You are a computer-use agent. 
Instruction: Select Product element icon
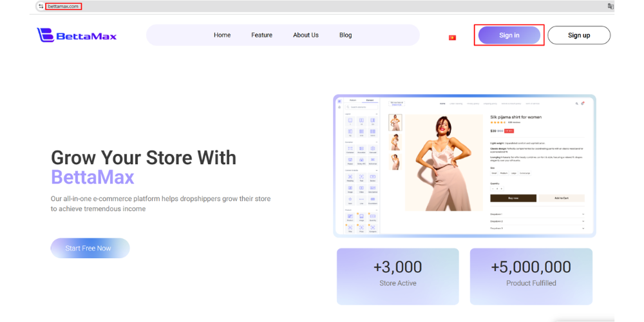click(350, 217)
